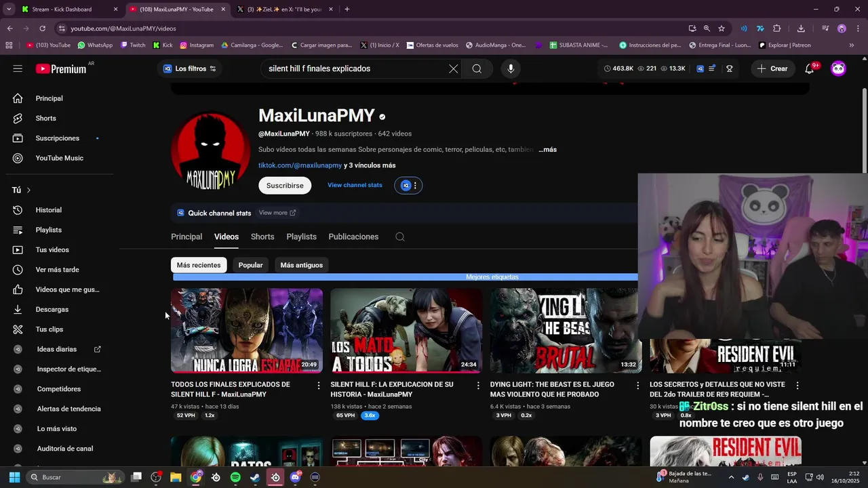Click View channel stats link
The image size is (868, 488).
[x=355, y=185]
